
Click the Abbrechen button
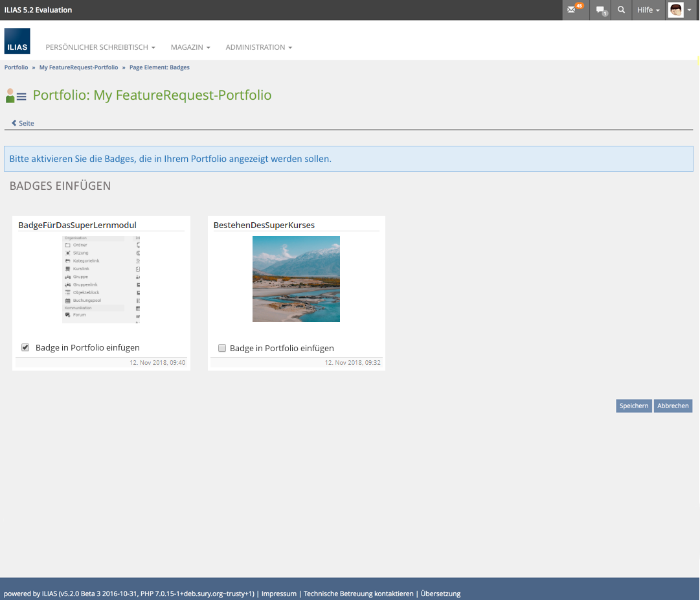pos(673,406)
